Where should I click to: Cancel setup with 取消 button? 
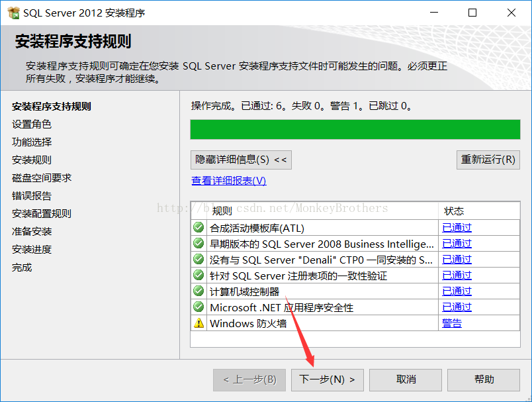406,379
